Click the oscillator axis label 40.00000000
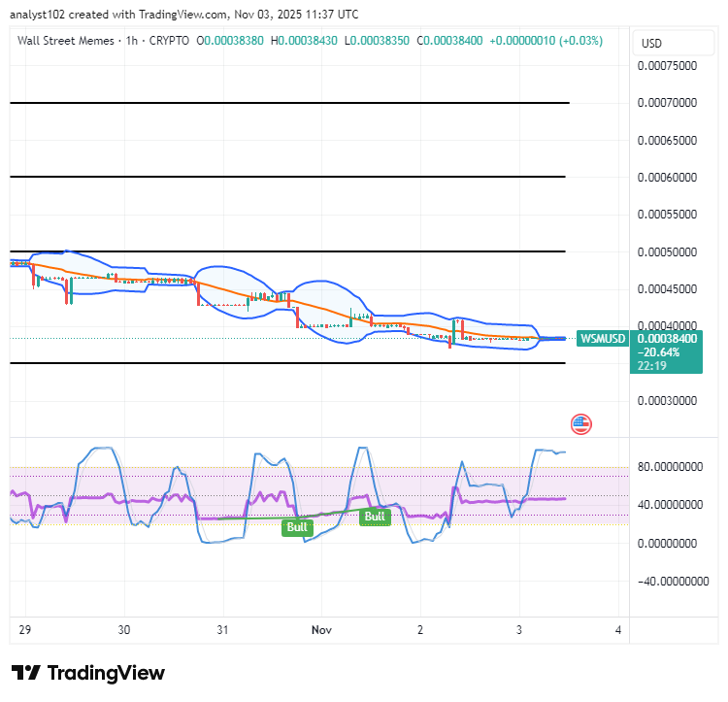Image resolution: width=728 pixels, height=702 pixels. click(x=671, y=504)
